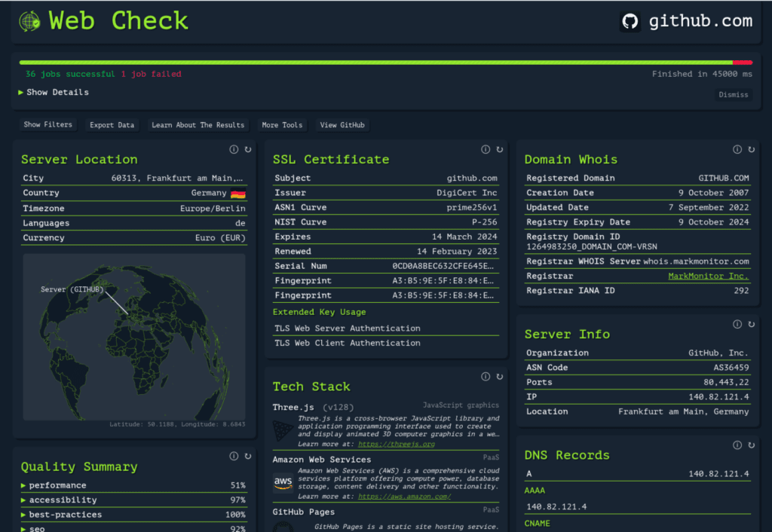Expand the seo score row
The image size is (772, 532).
point(134,528)
